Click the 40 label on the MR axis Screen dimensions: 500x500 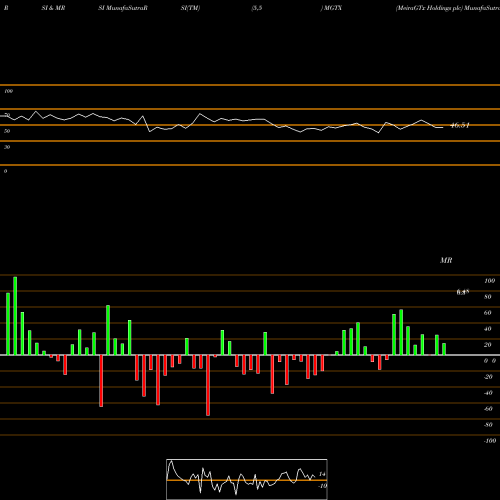click(x=488, y=329)
